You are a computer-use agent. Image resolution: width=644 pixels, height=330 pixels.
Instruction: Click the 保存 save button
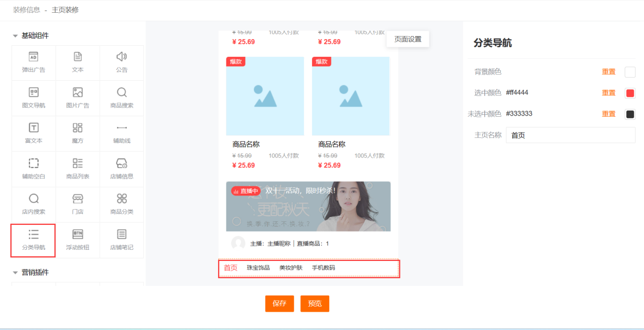279,304
